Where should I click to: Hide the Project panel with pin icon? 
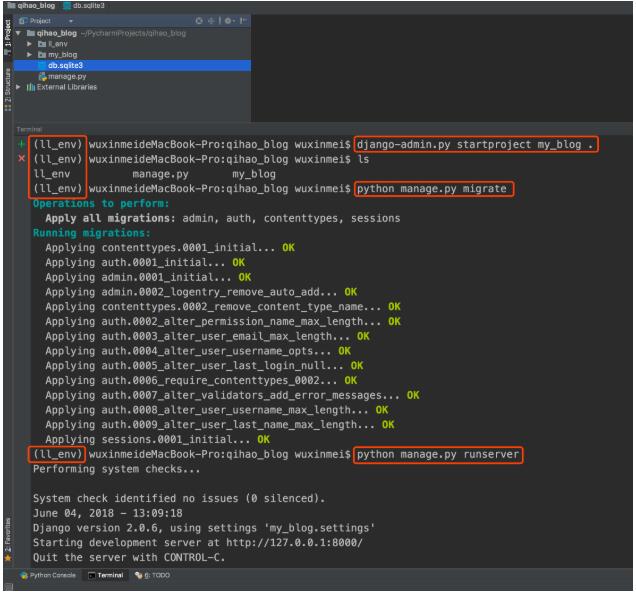(243, 21)
